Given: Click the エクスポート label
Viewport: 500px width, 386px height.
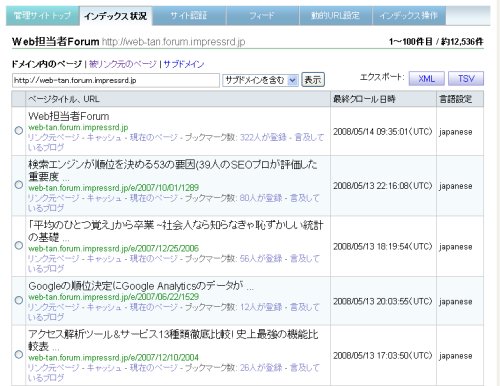Looking at the screenshot, I should [x=382, y=77].
